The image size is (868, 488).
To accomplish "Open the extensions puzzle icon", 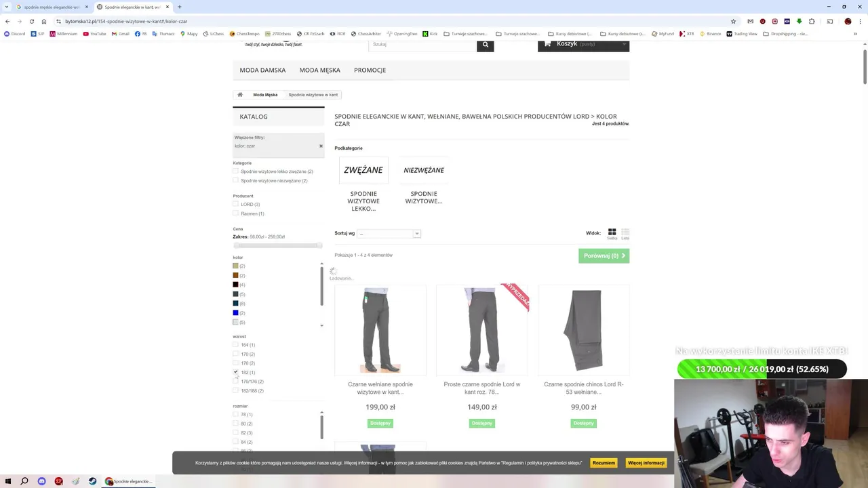I will [811, 21].
